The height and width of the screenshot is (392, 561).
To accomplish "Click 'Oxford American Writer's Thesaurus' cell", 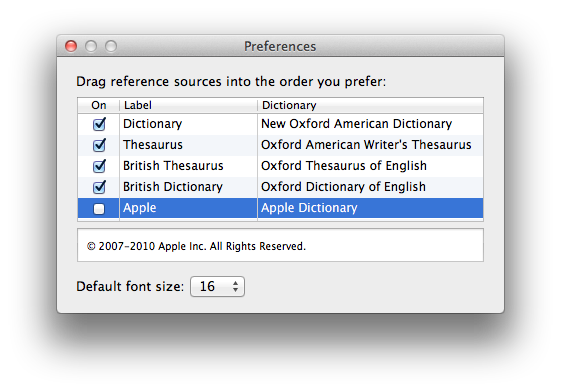I will [x=370, y=145].
